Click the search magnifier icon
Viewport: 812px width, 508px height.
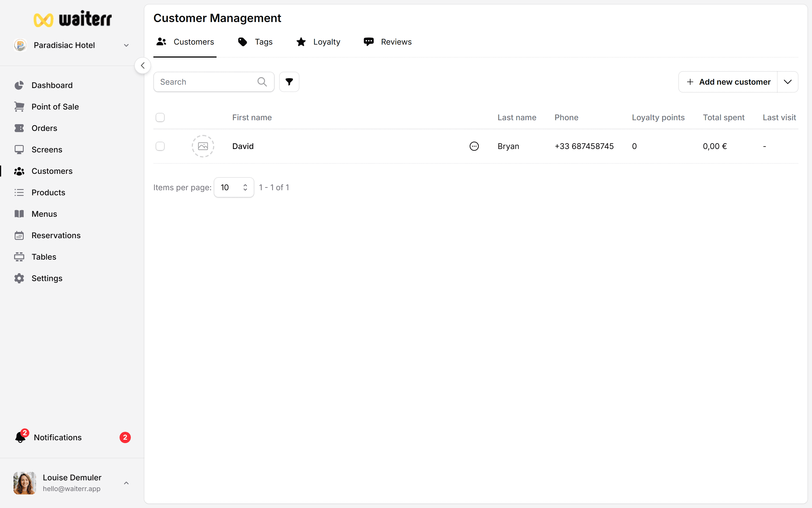click(x=262, y=82)
